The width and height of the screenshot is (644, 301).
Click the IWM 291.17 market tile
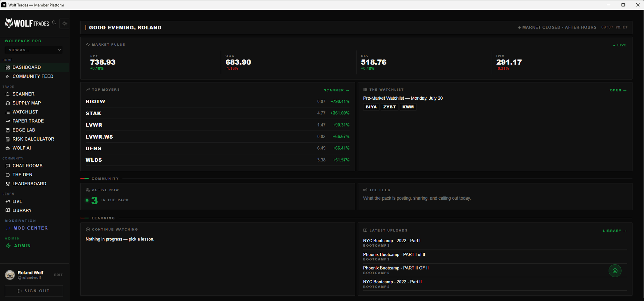559,62
